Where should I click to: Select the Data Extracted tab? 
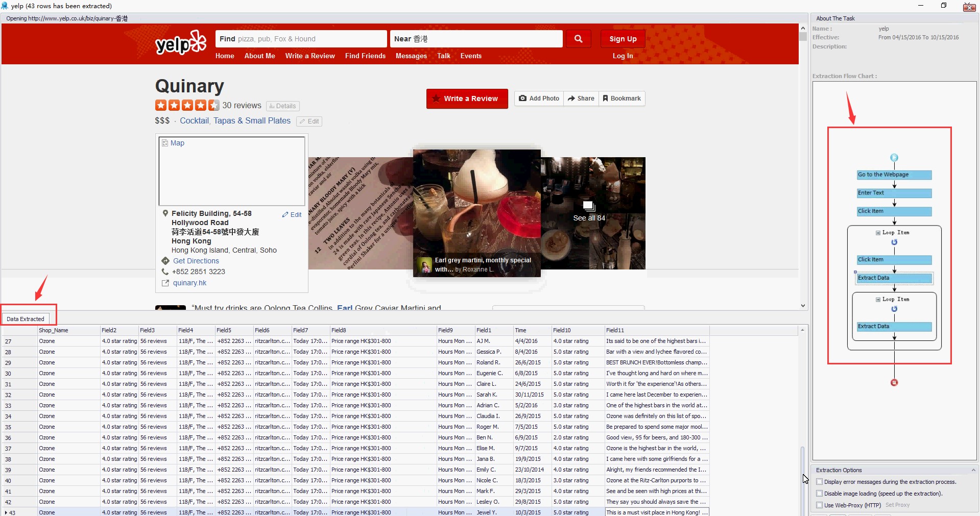(x=26, y=319)
